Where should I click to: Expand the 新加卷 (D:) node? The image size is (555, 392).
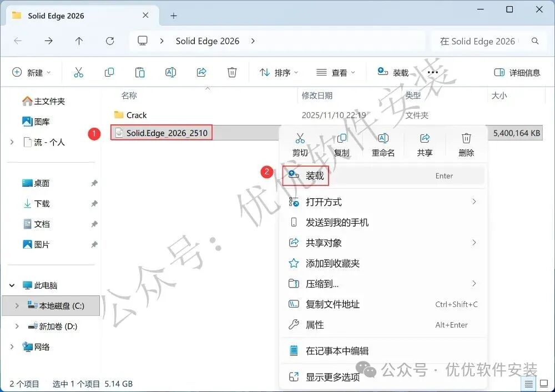click(17, 326)
